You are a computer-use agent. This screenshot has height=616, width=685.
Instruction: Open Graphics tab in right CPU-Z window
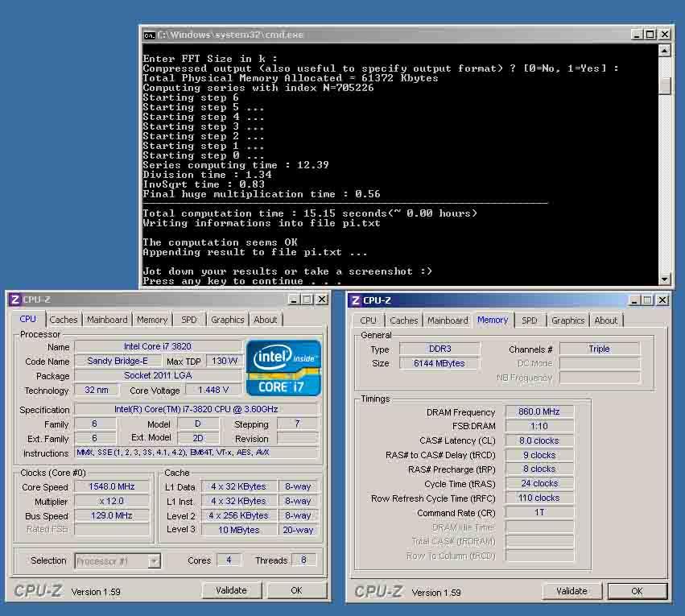point(567,320)
